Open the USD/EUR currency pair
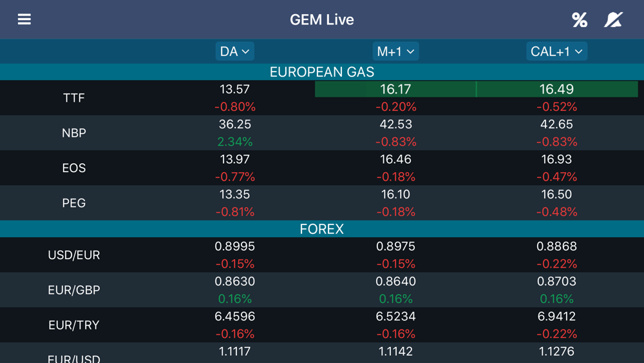Screen dimensions: 644x363 tap(74, 255)
